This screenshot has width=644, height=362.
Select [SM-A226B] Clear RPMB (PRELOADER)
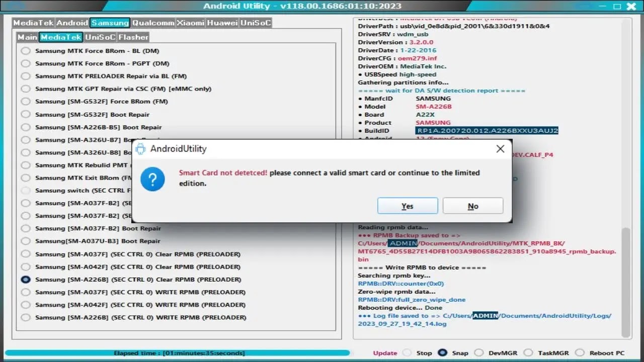pos(25,280)
